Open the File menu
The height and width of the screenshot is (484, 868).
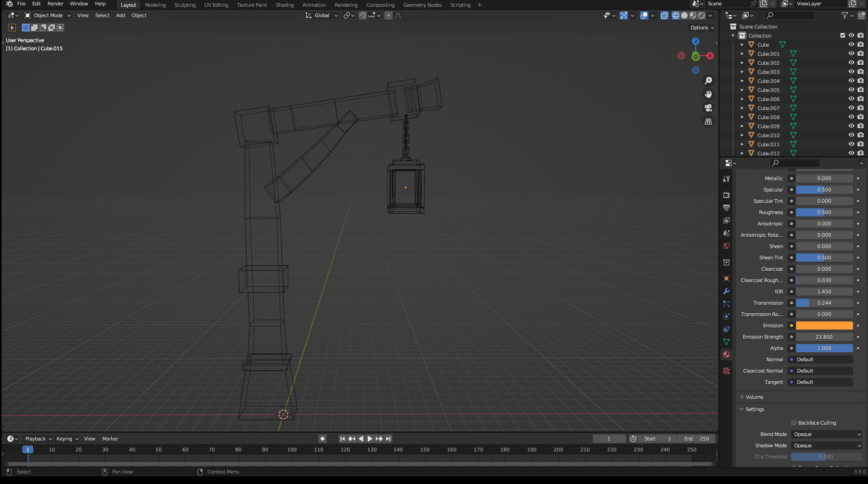(21, 4)
